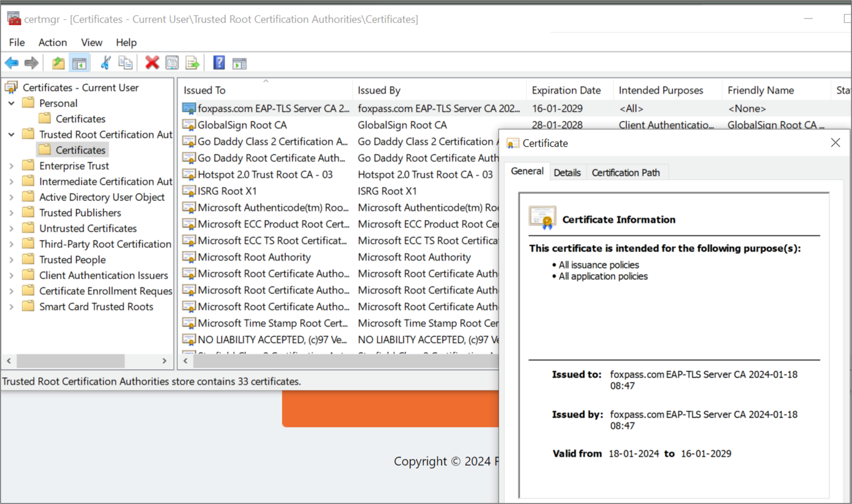Open the File menu
The width and height of the screenshot is (852, 504).
point(17,42)
